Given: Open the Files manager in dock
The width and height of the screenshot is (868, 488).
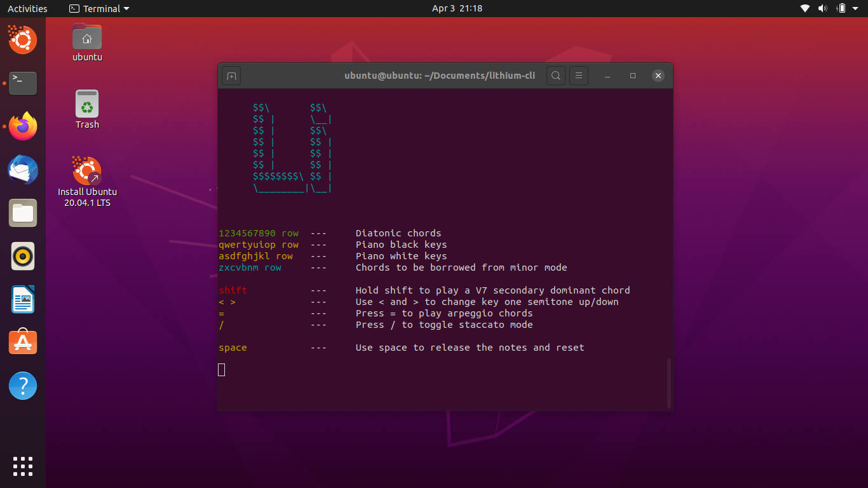Looking at the screenshot, I should coord(23,213).
